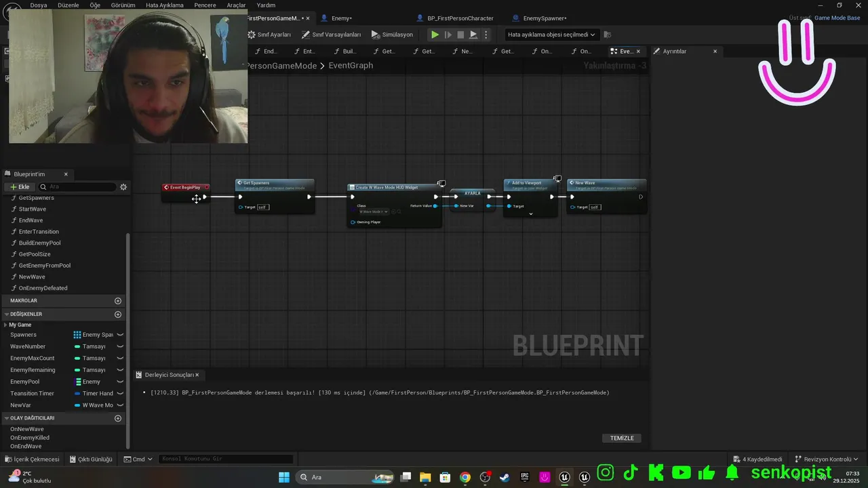
Task: Click the Simülasyon toolbar button
Action: tap(392, 35)
